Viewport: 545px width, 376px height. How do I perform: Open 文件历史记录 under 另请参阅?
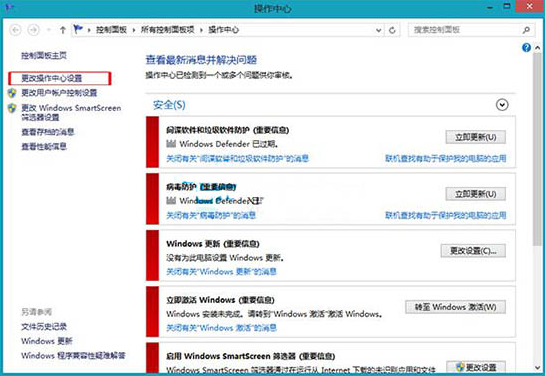point(44,327)
